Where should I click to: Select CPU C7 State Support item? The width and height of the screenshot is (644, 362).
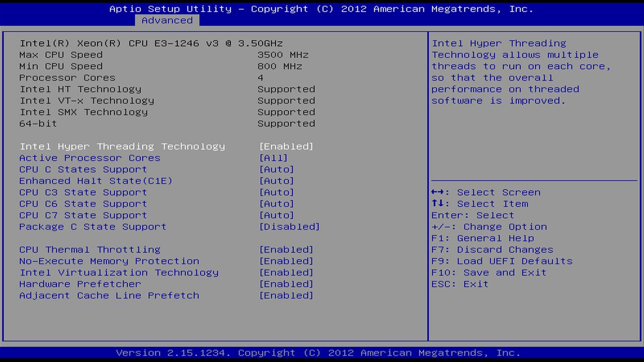[84, 215]
